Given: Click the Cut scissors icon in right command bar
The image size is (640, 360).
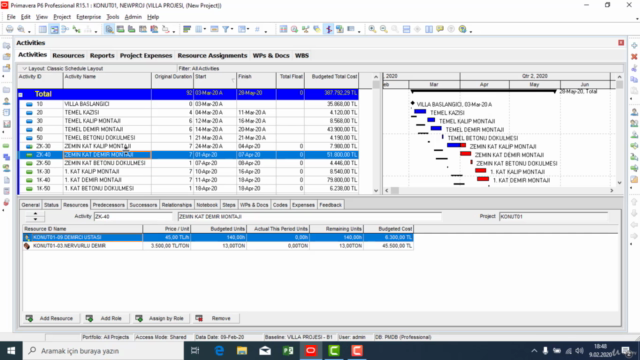Looking at the screenshot, I should 634,68.
